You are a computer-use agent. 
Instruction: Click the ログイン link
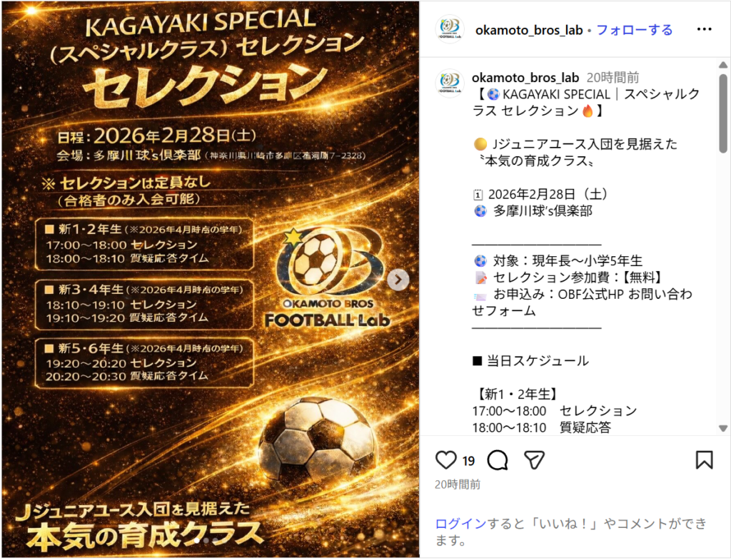(460, 524)
